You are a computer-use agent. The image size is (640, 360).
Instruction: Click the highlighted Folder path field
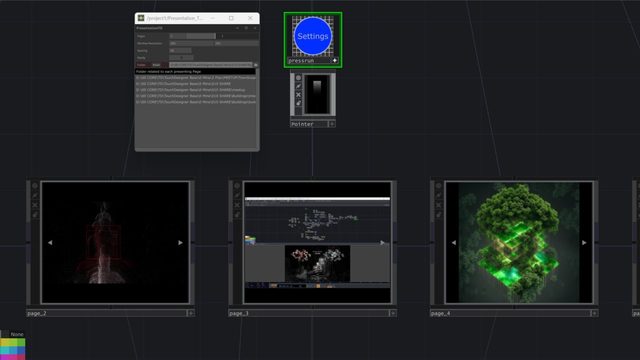coord(211,65)
